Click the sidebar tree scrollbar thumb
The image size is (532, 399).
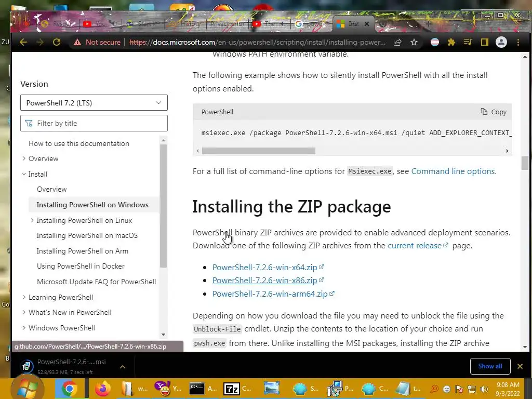[163, 206]
